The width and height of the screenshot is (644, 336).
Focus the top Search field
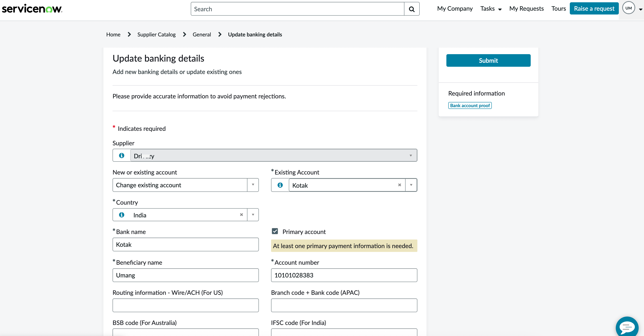tap(298, 9)
